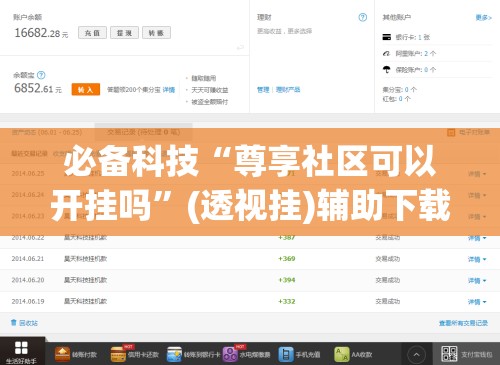Click 交易成功 status in the +332 row
Screen dimensions: 500x365
388,301
